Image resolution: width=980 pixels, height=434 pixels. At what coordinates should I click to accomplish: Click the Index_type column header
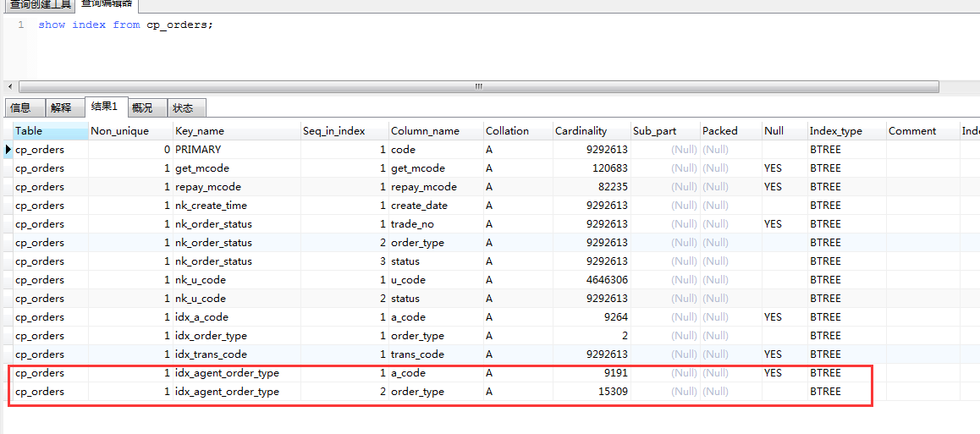point(847,131)
